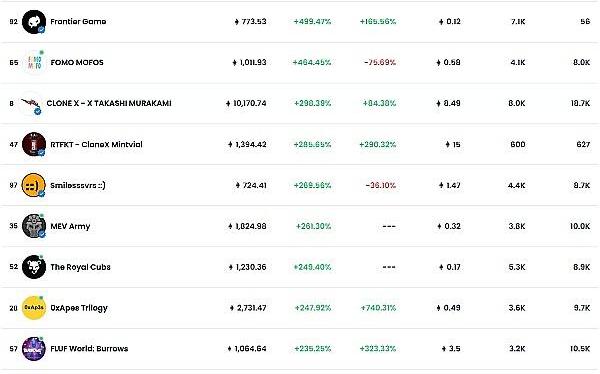Click The Royal Cubs collection name
The image size is (600, 374).
(80, 267)
